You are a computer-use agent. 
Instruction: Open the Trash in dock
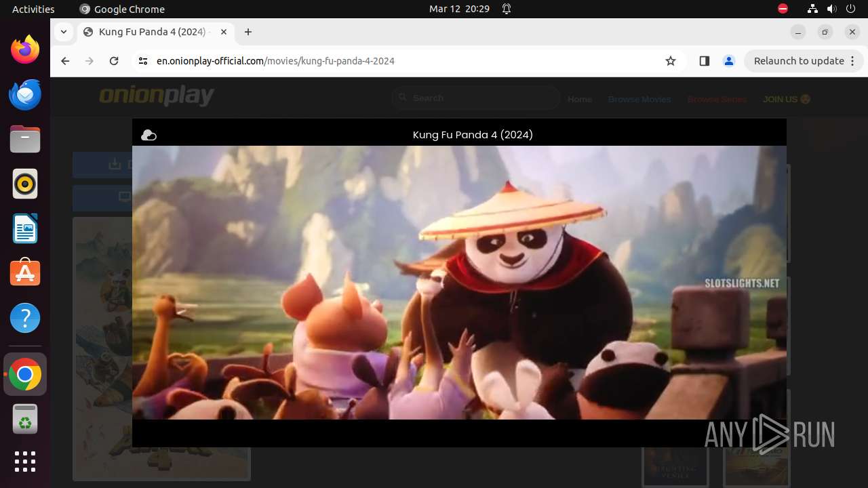[x=25, y=419]
